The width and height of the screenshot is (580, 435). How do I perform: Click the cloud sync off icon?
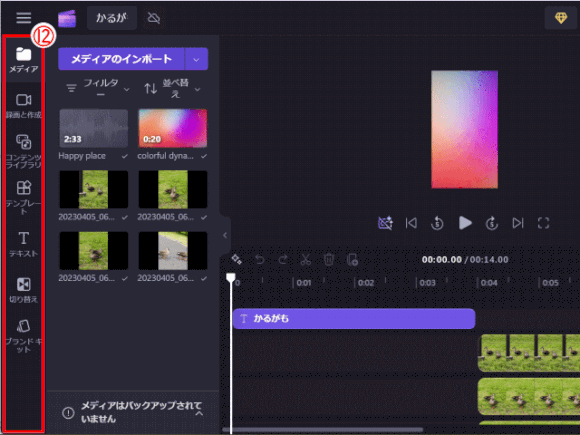[154, 18]
